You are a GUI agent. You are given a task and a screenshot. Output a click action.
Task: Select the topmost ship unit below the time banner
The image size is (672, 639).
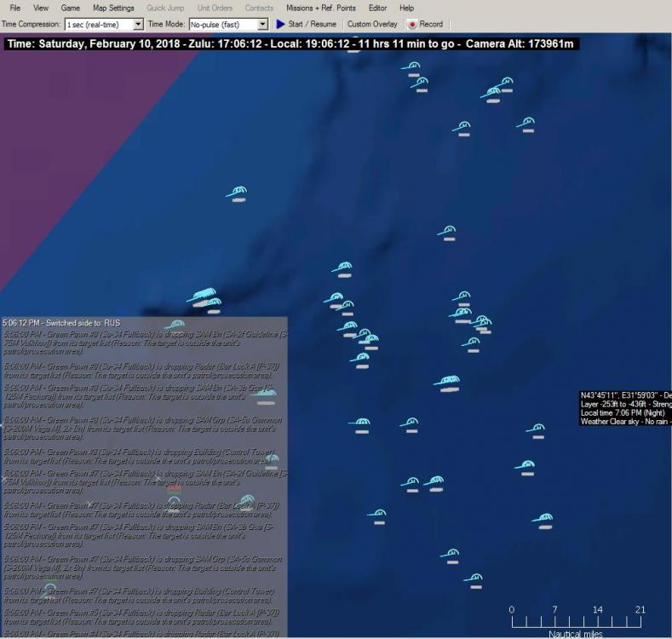tap(412, 67)
